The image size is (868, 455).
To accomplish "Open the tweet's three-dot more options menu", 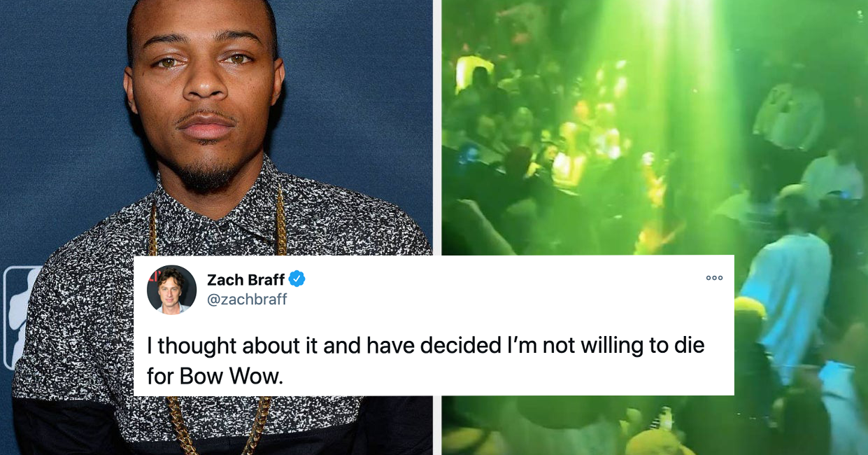I will (x=714, y=278).
